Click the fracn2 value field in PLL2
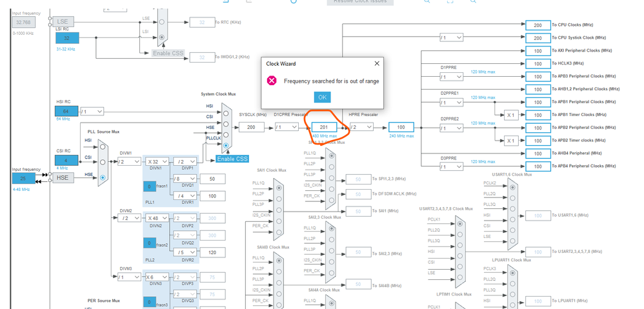The height and width of the screenshot is (309, 644). coord(150,244)
